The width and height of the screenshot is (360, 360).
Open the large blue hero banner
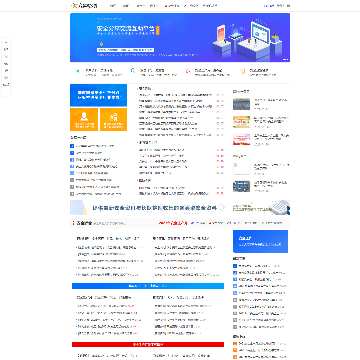tap(180, 37)
